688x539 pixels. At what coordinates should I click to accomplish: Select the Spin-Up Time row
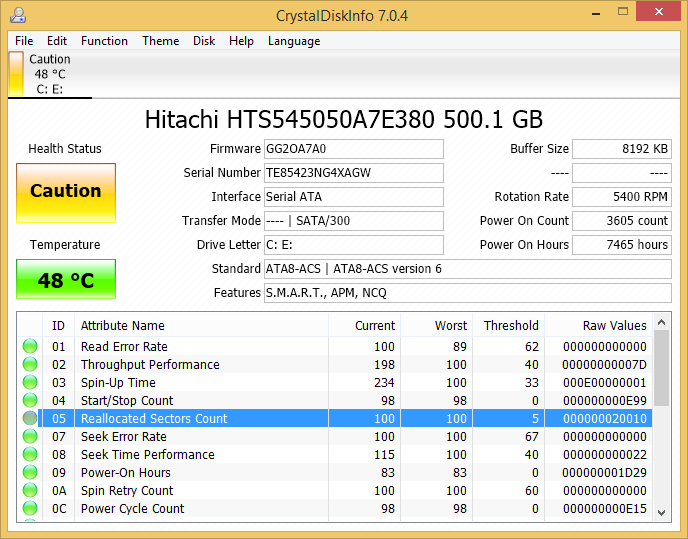[x=335, y=382]
